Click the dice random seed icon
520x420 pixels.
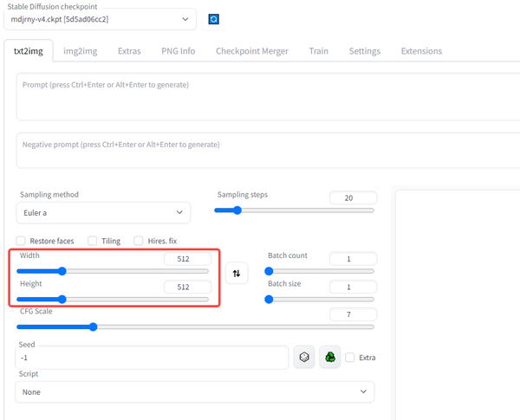point(304,357)
